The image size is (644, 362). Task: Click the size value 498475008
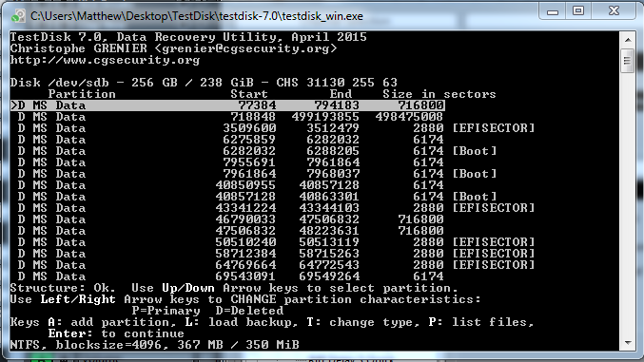(409, 117)
